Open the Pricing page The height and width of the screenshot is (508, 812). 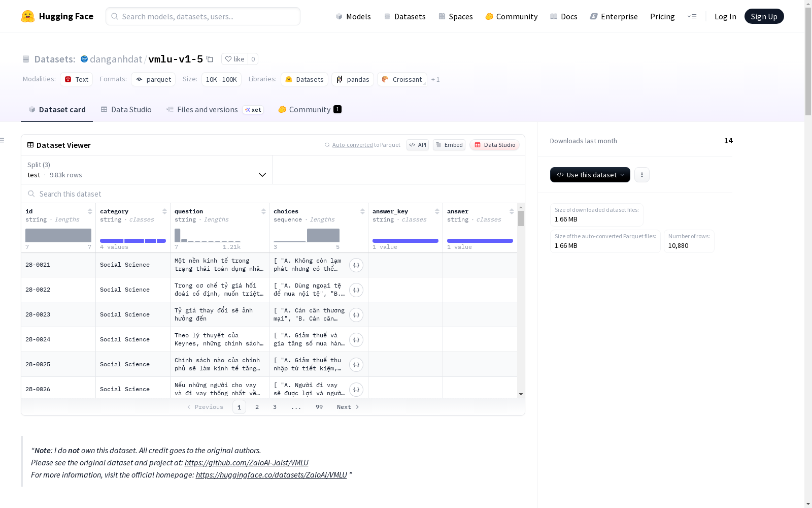(x=662, y=16)
